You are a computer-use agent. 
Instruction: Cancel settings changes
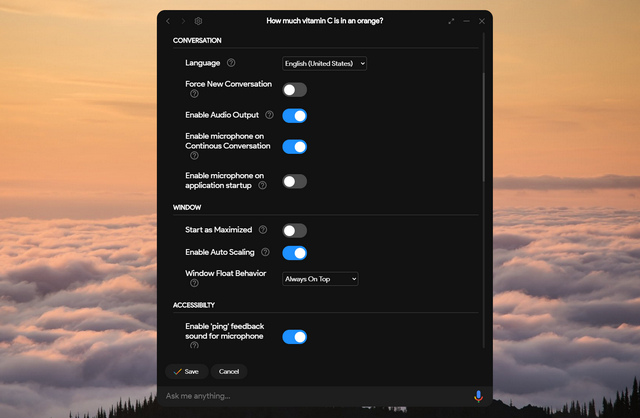[x=229, y=371]
